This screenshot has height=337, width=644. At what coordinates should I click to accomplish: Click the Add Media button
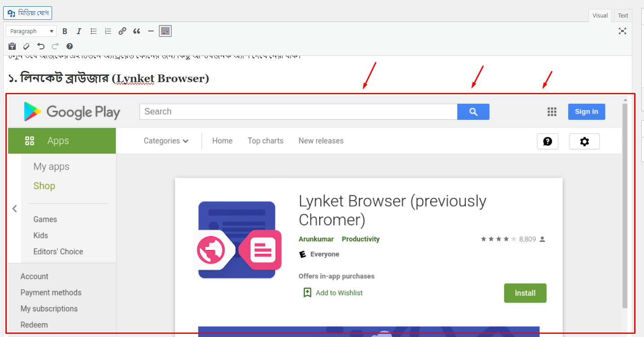(28, 13)
